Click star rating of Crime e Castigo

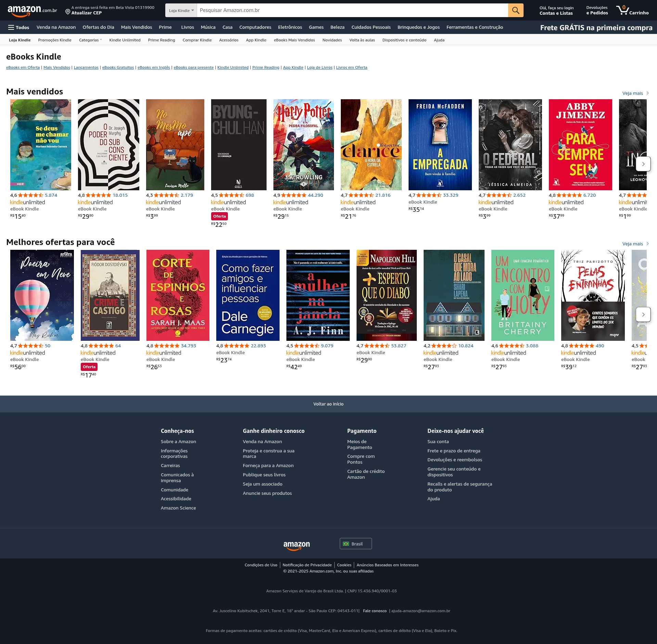(101, 346)
